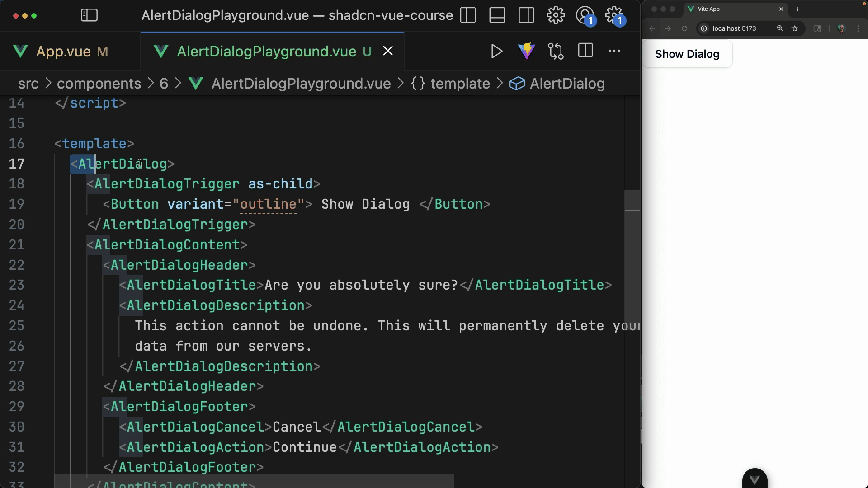Open the browser profile avatar
868x488 pixels.
pos(841,28)
